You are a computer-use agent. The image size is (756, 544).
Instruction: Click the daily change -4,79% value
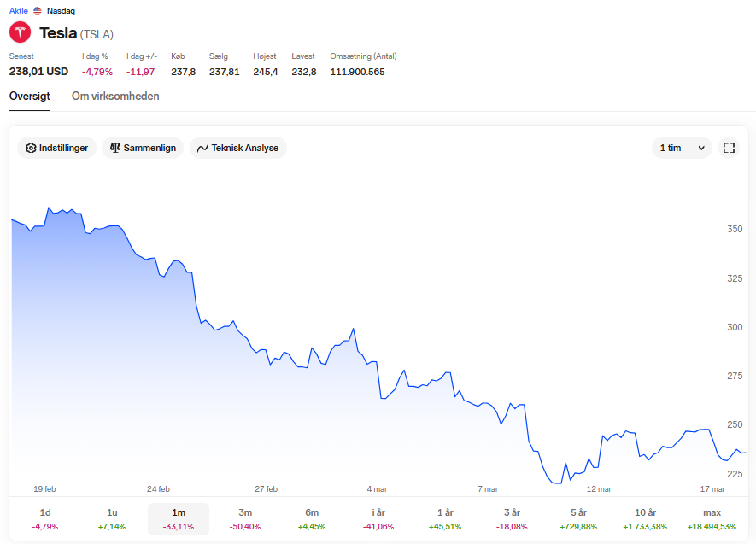(97, 72)
